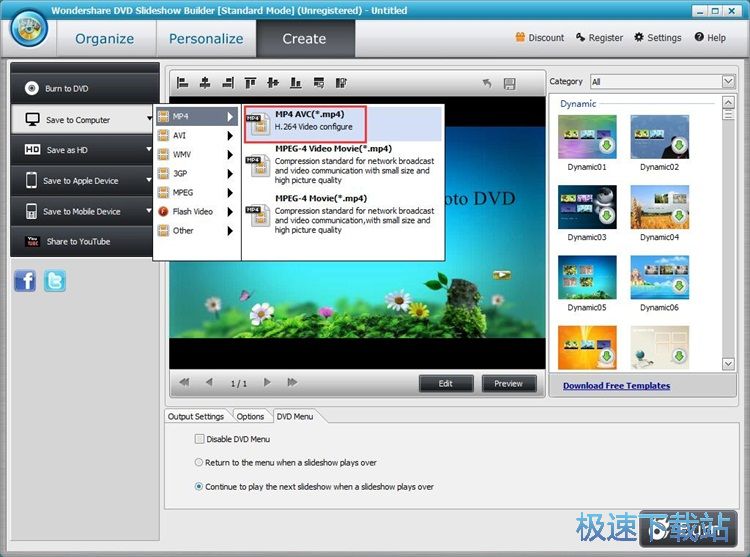Open the Twitter share icon
The height and width of the screenshot is (557, 750).
click(x=55, y=281)
